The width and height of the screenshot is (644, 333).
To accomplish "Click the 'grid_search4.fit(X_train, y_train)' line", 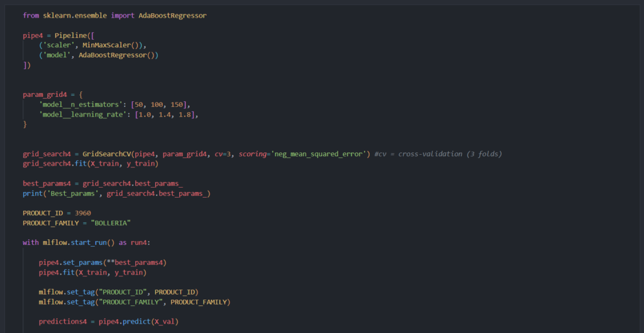I will coord(91,164).
